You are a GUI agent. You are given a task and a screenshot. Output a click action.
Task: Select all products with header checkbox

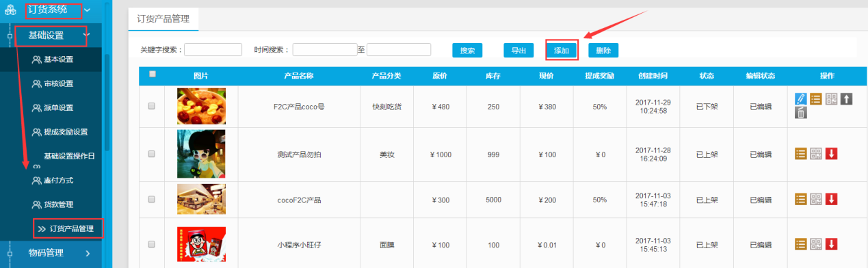click(152, 75)
